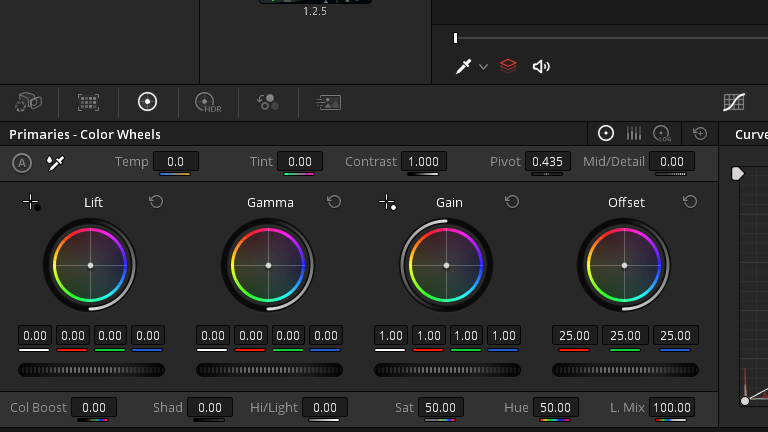Expand the viewer eyedropper mode dropdown
This screenshot has width=768, height=432.
tap(483, 67)
